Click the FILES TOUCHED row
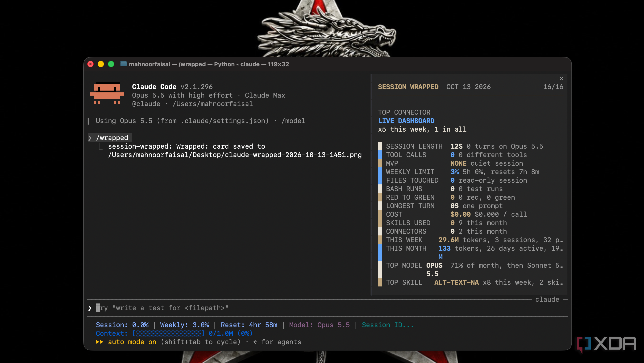644x363 pixels. (x=470, y=180)
